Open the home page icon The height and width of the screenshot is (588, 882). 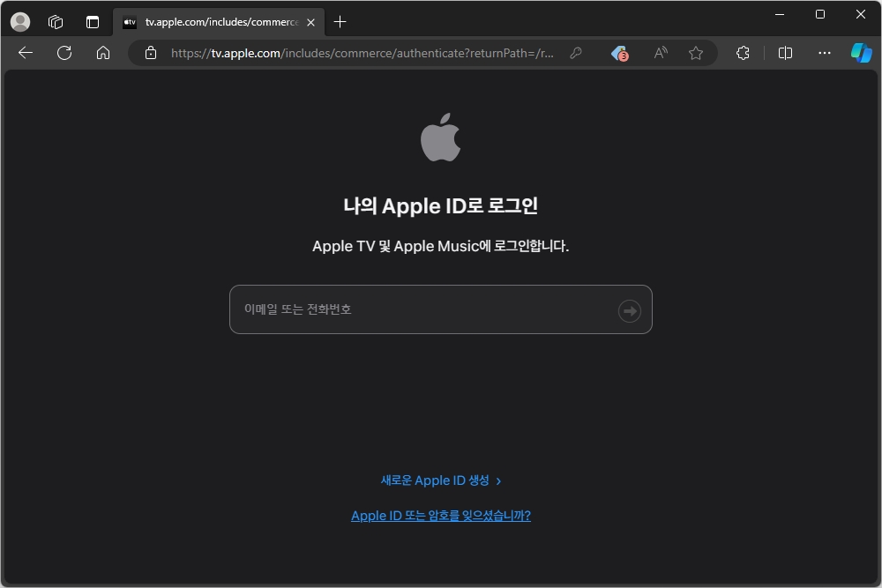103,53
